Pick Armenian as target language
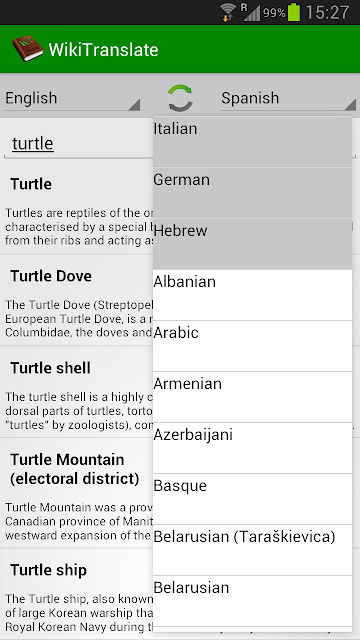This screenshot has height=640, width=360. click(252, 397)
